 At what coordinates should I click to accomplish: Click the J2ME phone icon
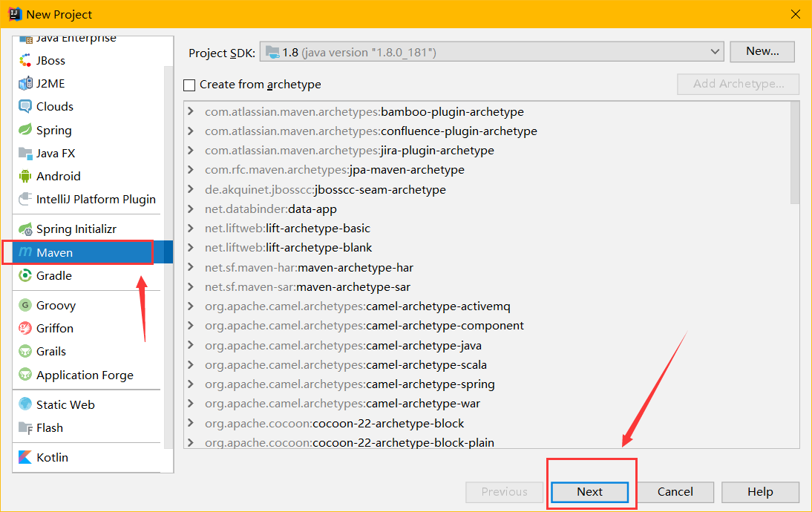point(24,83)
